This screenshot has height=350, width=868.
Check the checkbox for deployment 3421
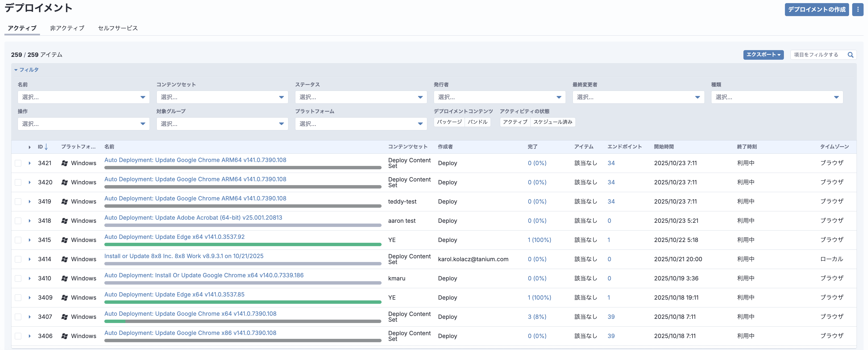18,163
